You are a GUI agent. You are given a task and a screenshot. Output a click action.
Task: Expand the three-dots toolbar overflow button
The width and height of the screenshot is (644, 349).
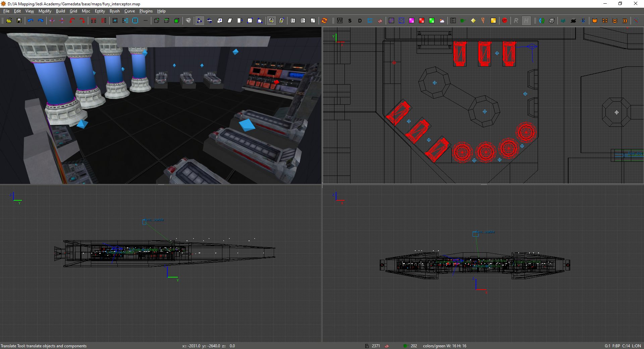point(145,20)
